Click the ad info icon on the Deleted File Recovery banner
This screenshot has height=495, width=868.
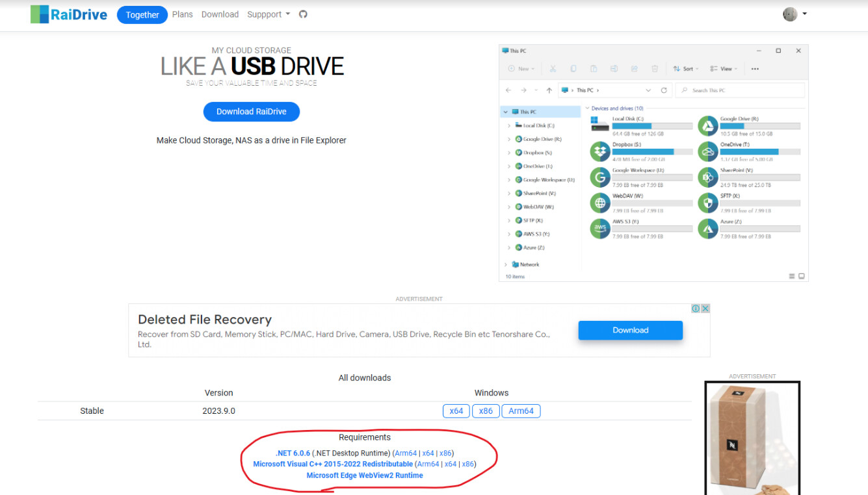(x=696, y=309)
